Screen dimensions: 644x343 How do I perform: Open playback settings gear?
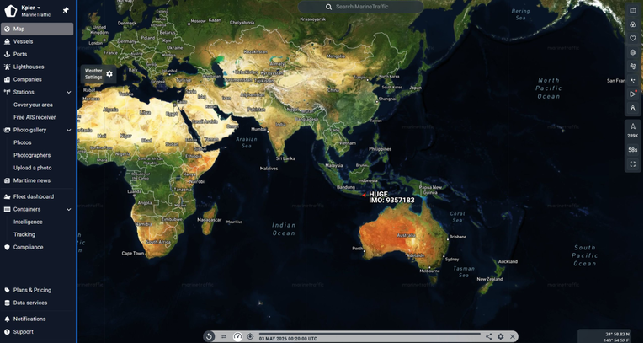coord(500,336)
